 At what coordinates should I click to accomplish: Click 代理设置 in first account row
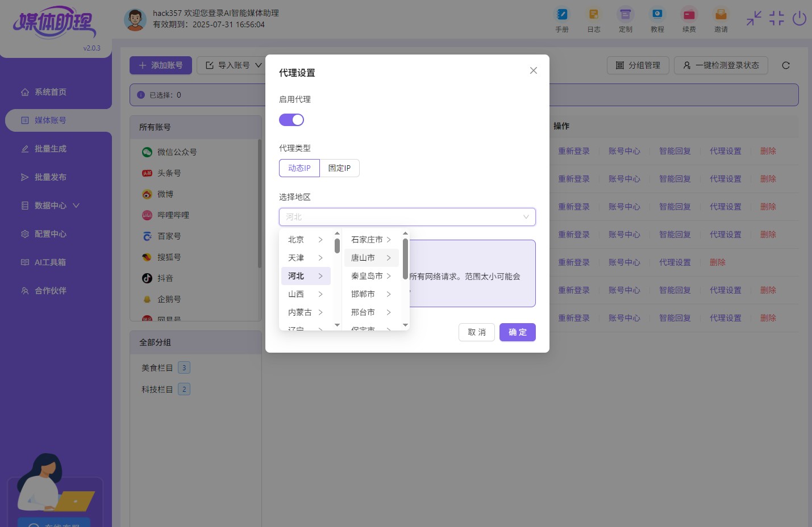click(726, 151)
